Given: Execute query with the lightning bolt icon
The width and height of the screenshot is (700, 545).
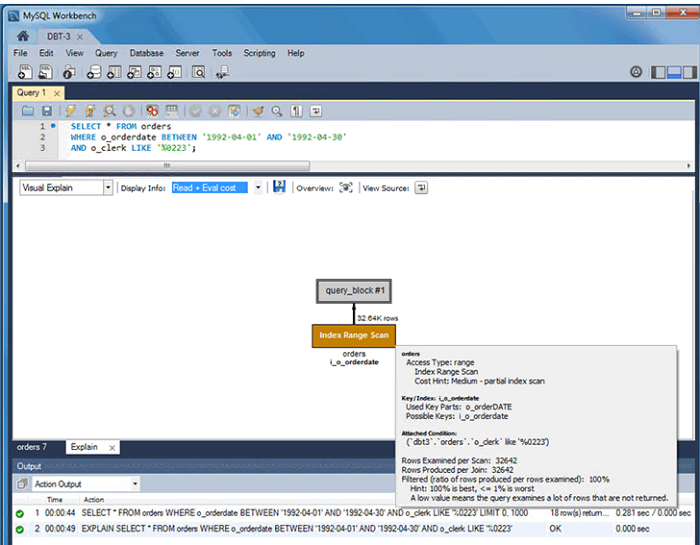Looking at the screenshot, I should point(71,111).
